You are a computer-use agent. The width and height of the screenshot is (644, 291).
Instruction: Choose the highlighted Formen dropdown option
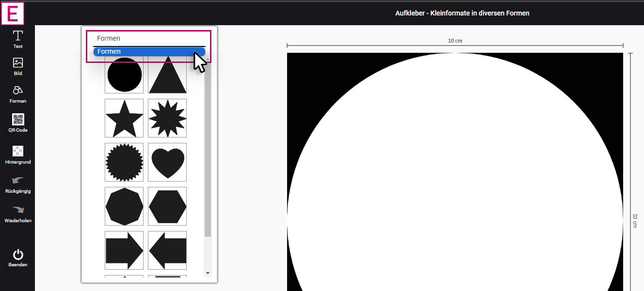(x=149, y=51)
